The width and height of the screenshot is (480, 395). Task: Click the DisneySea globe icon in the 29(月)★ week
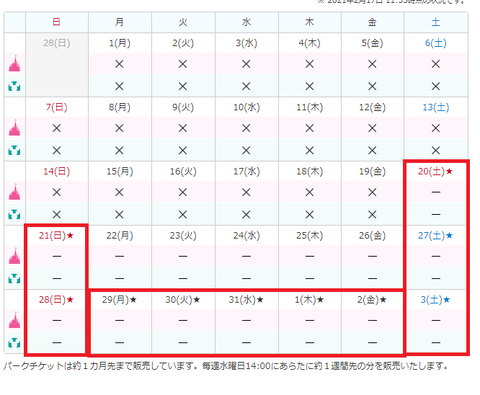[x=14, y=342]
